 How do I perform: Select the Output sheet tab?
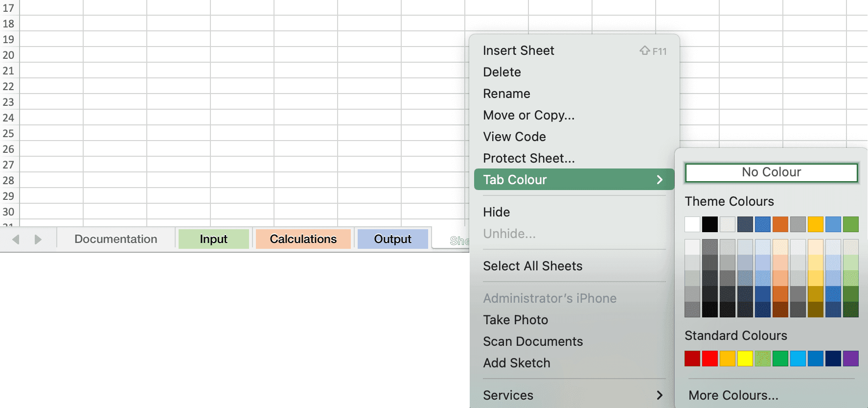tap(393, 239)
